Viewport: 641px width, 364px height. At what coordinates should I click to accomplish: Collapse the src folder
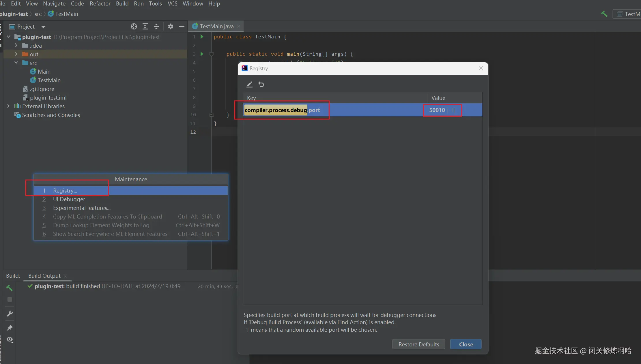click(x=16, y=63)
